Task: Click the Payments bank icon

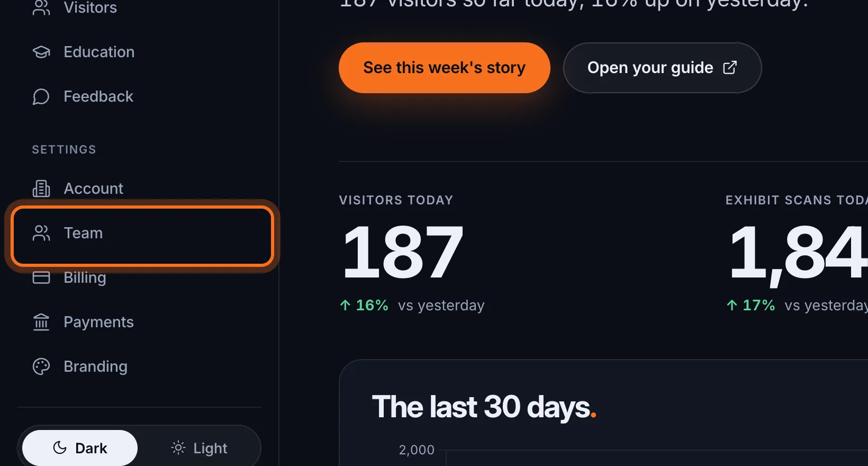Action: pos(41,322)
